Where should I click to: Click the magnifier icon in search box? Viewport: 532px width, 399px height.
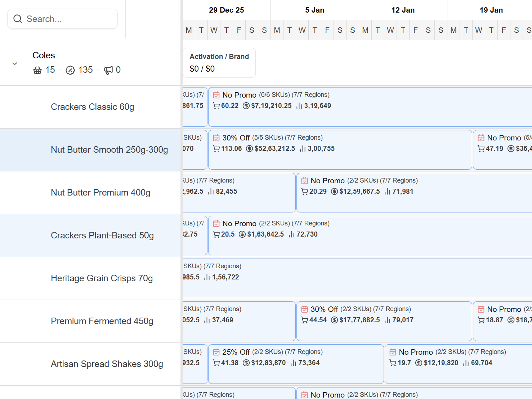point(18,19)
